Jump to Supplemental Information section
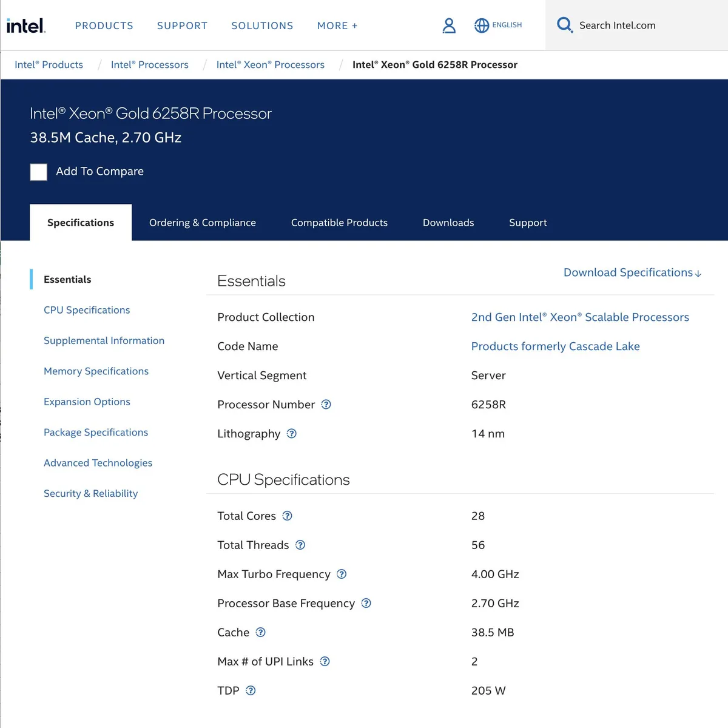Image resolution: width=728 pixels, height=728 pixels. pos(104,340)
